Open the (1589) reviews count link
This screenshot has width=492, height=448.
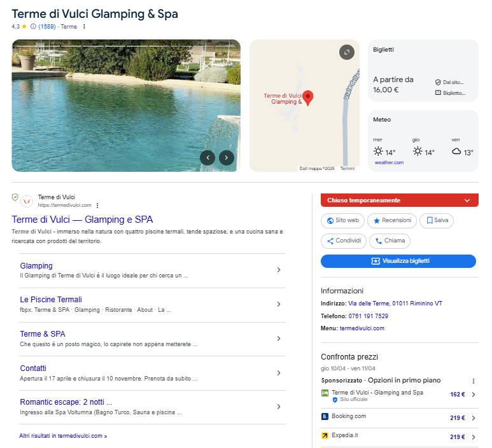[46, 27]
